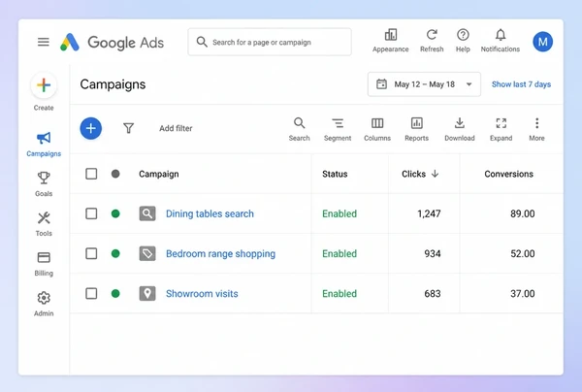Click the 683 clicks value
582x392 pixels.
433,293
